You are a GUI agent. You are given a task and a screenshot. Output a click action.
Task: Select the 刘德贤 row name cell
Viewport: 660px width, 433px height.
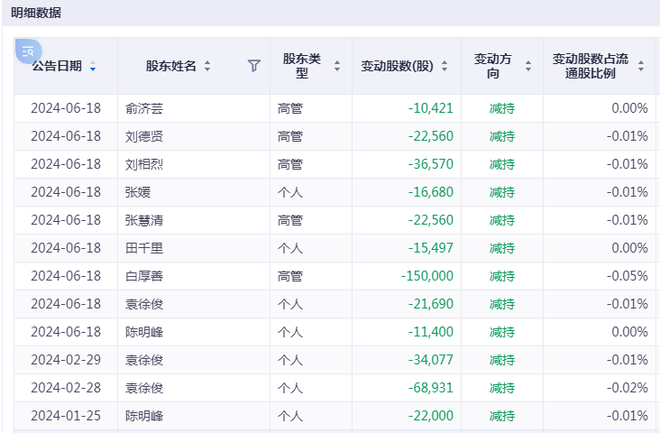point(145,136)
